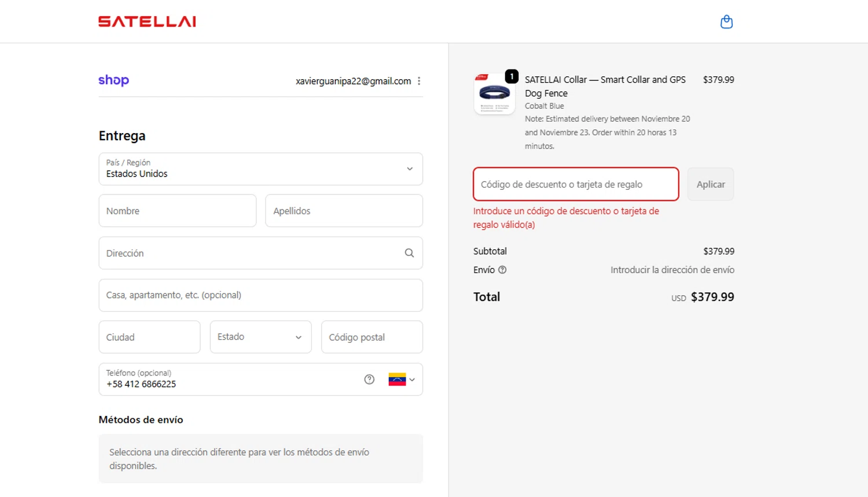Click the Venezuela flag icon
868x497 pixels.
click(397, 380)
